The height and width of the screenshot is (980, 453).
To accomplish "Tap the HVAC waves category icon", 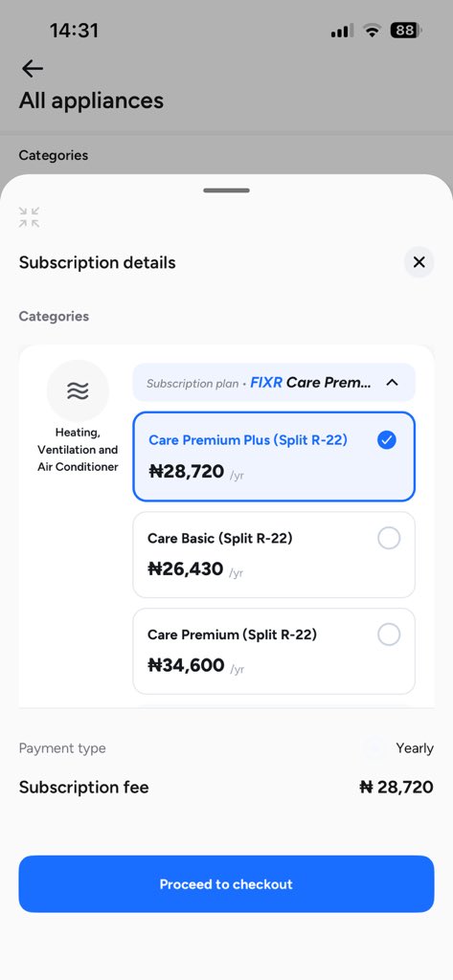I will [x=78, y=391].
